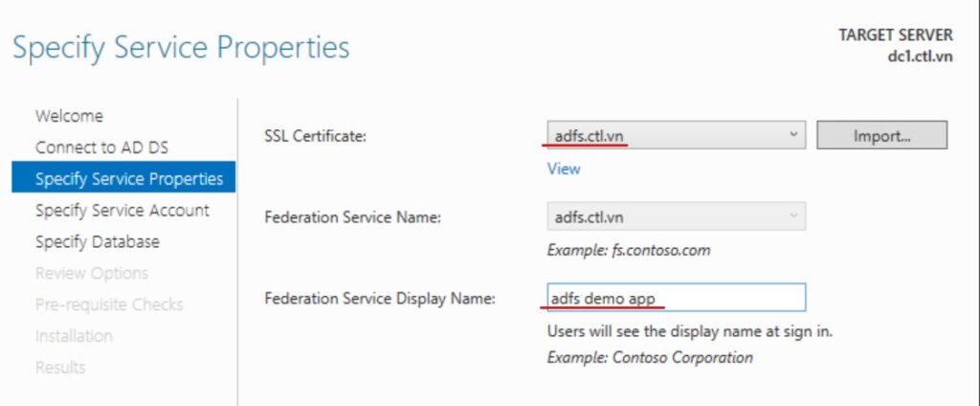
Task: Select the highlighted Specify Service Properties step
Action: [x=128, y=179]
